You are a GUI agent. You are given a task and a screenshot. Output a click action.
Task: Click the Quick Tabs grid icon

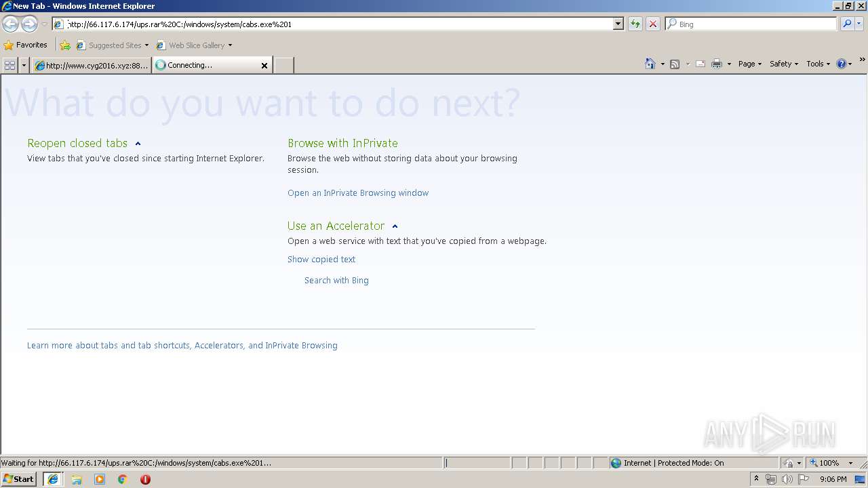click(x=9, y=65)
